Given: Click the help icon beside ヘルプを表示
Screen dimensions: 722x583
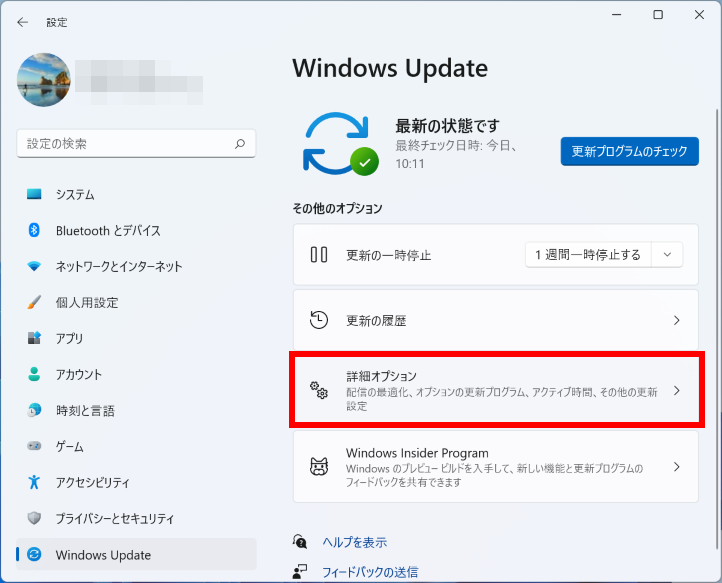Looking at the screenshot, I should pos(300,542).
